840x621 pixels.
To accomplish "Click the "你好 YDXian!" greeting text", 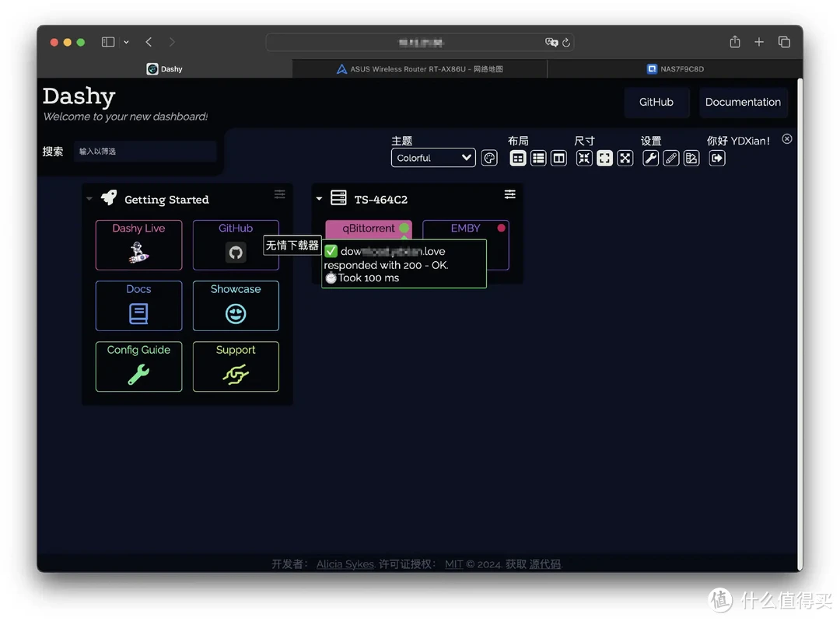I will point(738,141).
